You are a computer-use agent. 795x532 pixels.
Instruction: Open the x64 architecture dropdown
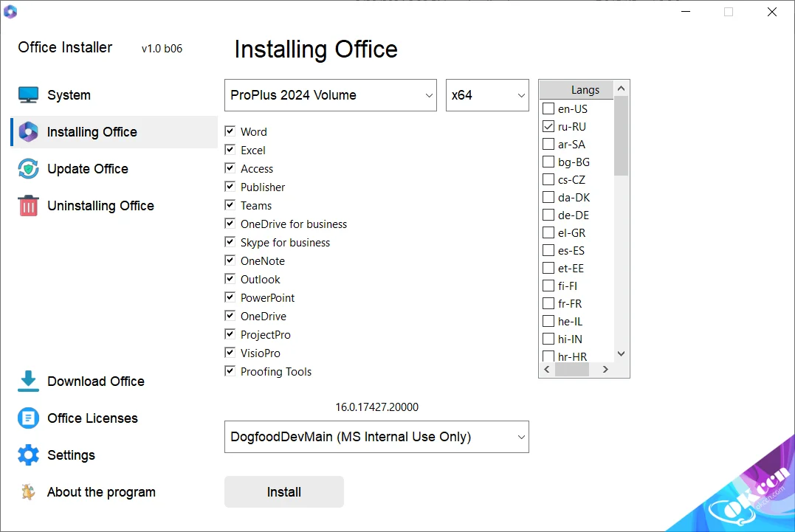click(487, 94)
